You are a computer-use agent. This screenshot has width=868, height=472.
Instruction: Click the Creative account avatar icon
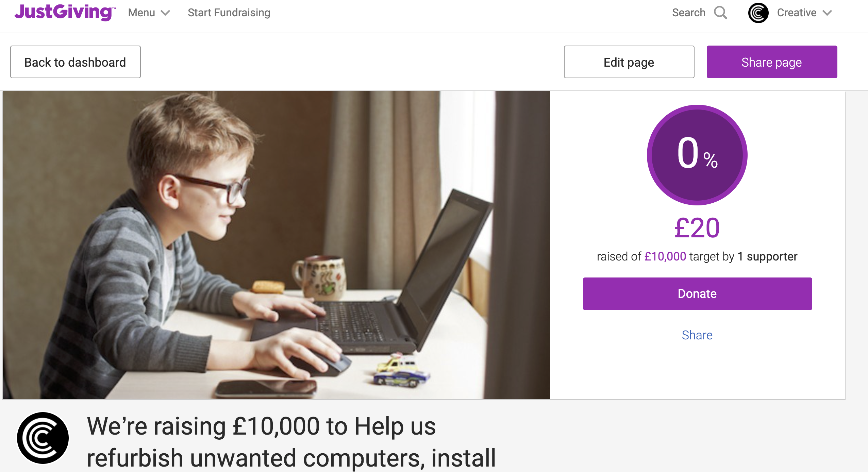coord(758,13)
